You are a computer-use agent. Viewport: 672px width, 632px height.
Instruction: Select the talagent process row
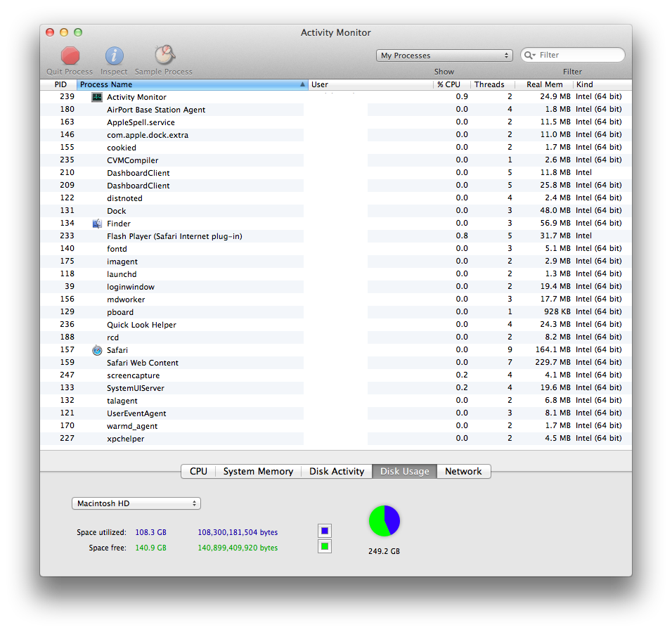click(x=336, y=401)
